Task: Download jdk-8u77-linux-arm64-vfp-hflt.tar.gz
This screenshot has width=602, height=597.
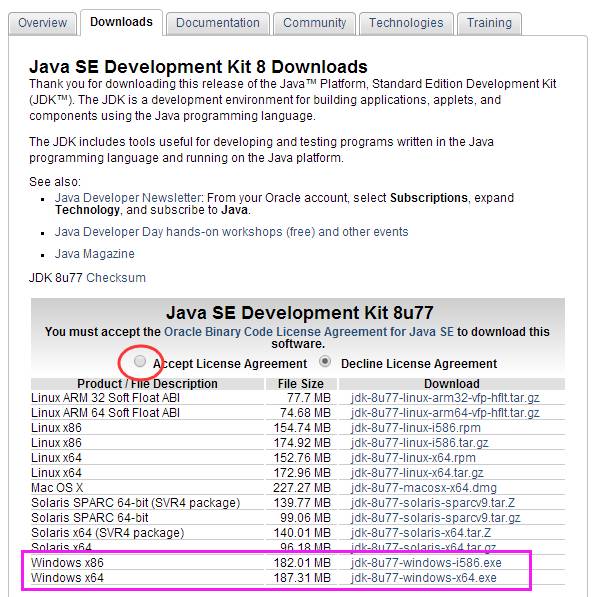Action: click(x=445, y=413)
